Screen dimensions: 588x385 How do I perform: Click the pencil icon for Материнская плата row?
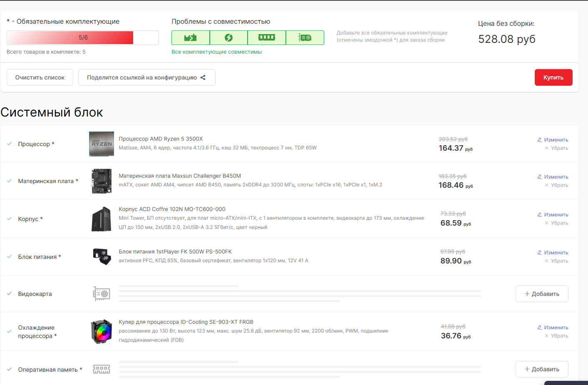pyautogui.click(x=540, y=177)
